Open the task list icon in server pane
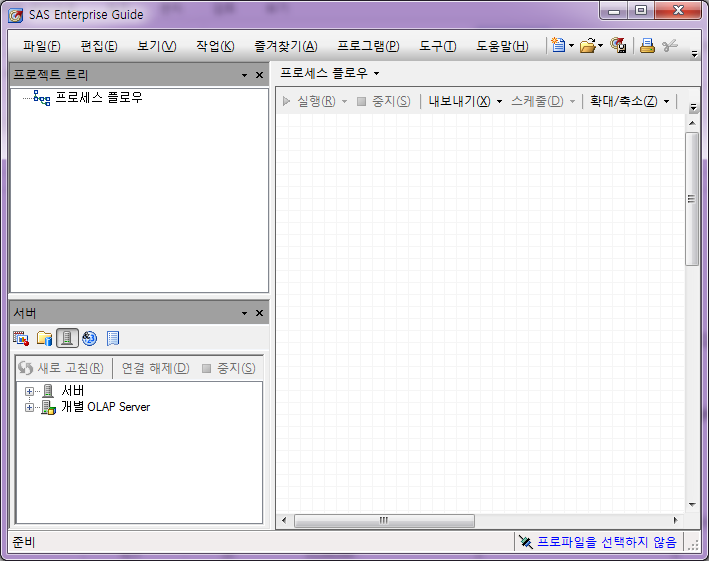The image size is (709, 561). (21, 338)
